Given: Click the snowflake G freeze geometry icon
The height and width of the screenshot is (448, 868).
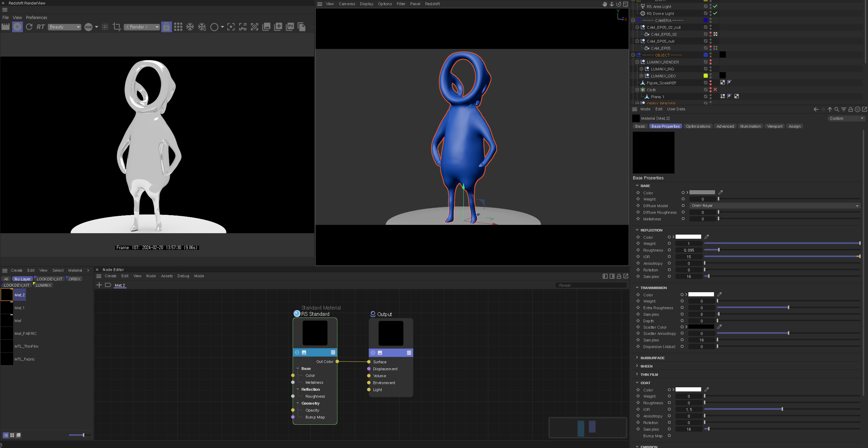Looking at the screenshot, I should 202,27.
